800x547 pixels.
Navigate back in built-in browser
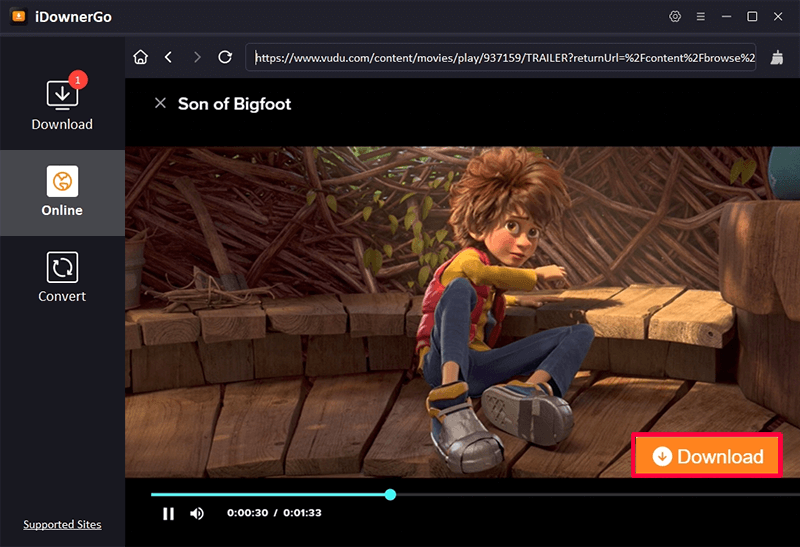(168, 57)
